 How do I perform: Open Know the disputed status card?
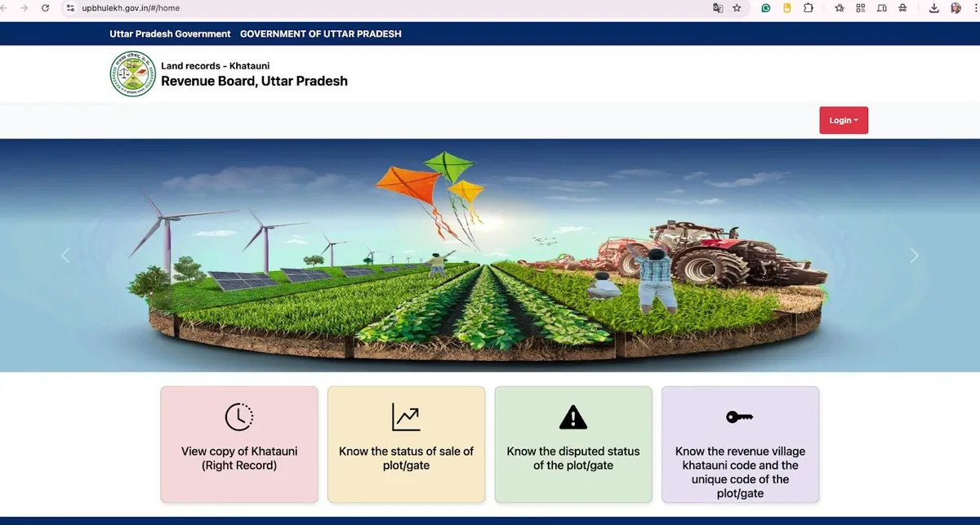[x=573, y=457]
